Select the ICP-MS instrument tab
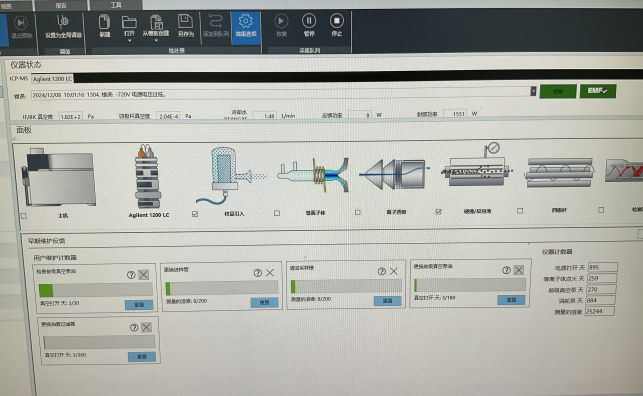This screenshot has height=396, width=643. (19, 78)
